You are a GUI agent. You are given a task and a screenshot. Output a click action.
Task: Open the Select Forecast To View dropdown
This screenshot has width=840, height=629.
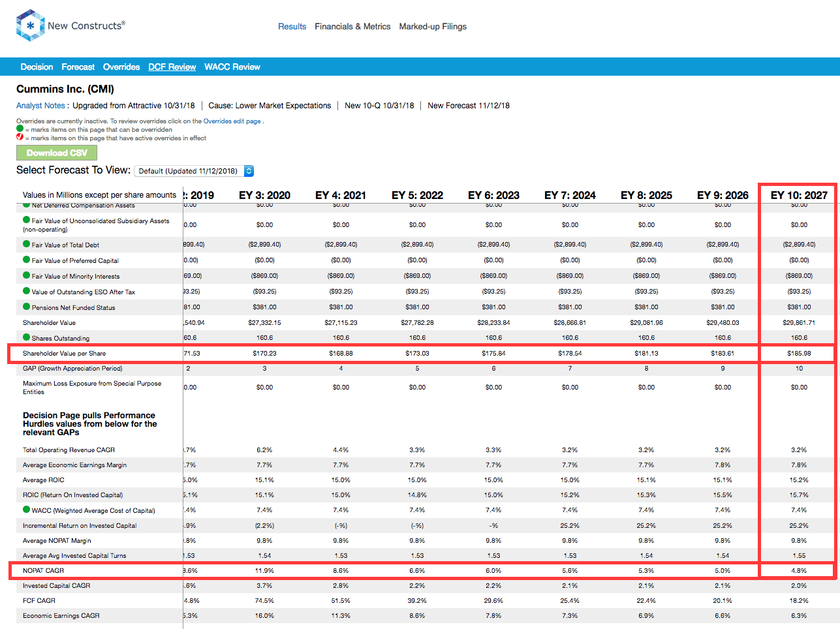coord(194,171)
